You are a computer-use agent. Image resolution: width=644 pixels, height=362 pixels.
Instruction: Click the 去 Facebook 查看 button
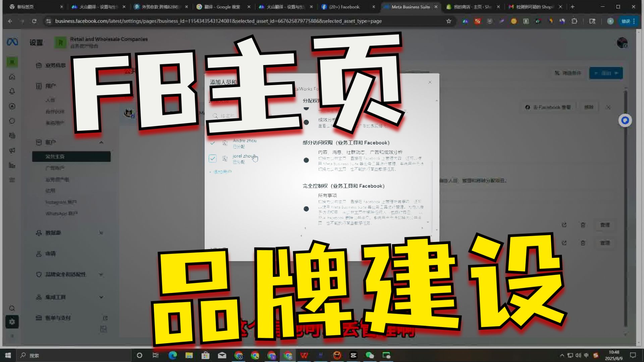548,107
